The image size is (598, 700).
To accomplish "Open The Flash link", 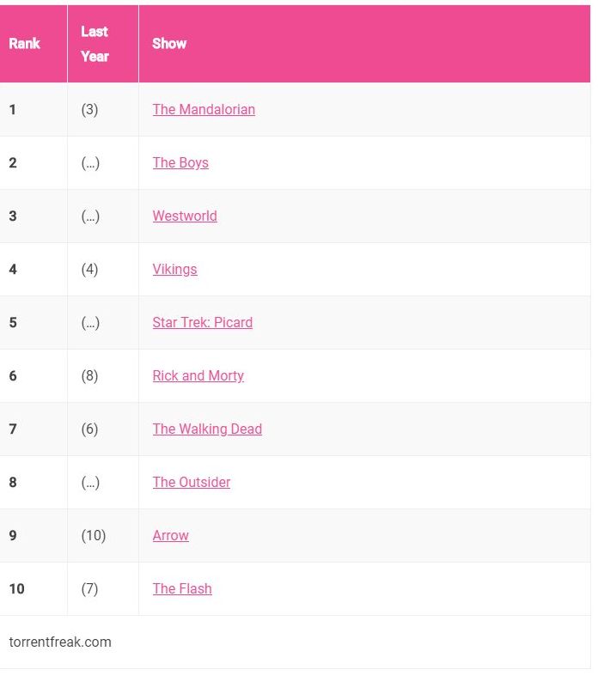I will click(182, 588).
